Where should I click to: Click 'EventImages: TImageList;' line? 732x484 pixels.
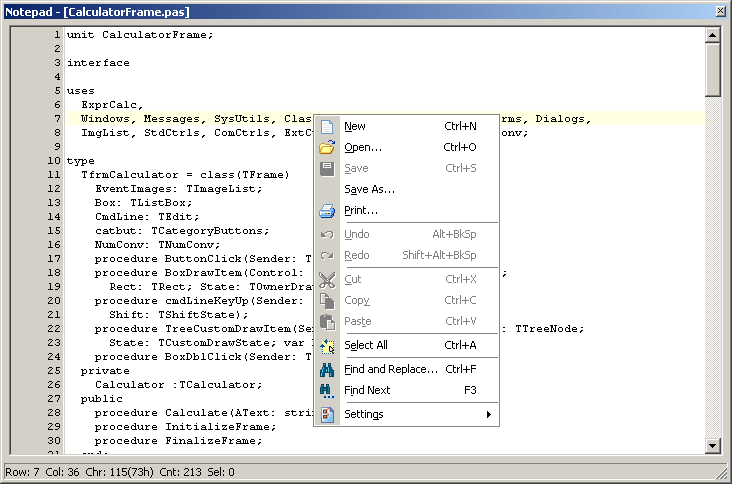(x=179, y=189)
